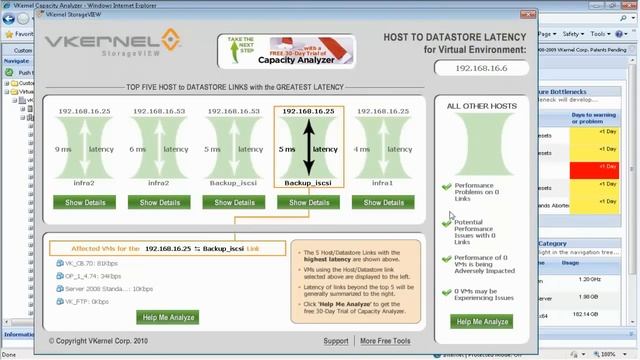Image resolution: width=640 pixels, height=360 pixels.
Task: Show details for first Backup_iscsi link
Action: click(234, 202)
